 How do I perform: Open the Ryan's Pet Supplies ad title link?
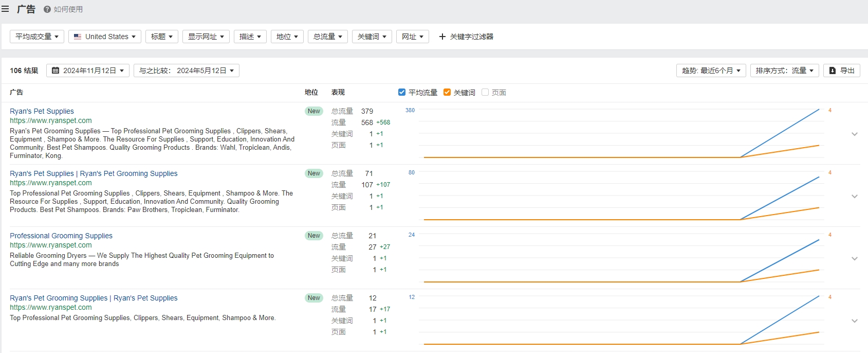(x=42, y=111)
